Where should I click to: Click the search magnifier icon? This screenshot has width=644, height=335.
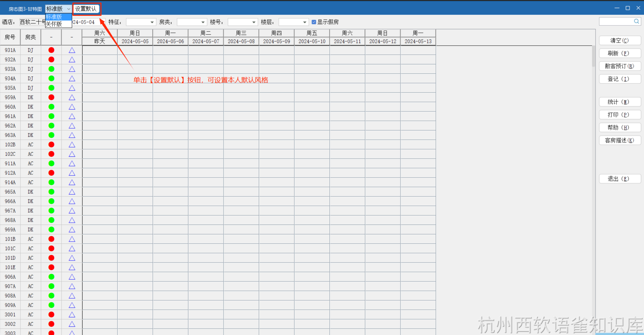[636, 21]
